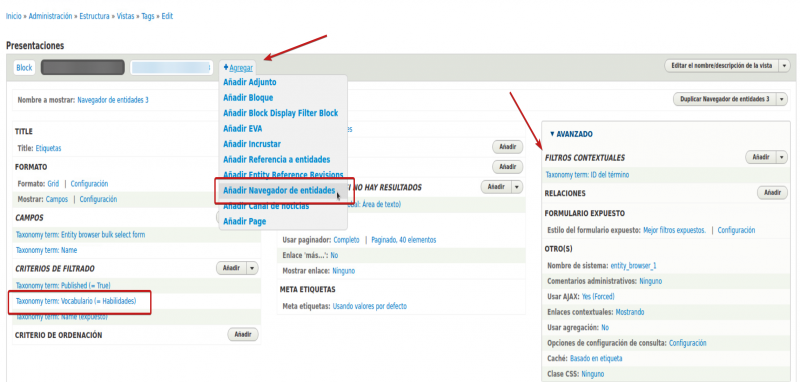This screenshot has height=382, width=800.
Task: Open Configuración next to Formato Grid
Action: pyautogui.click(x=89, y=184)
